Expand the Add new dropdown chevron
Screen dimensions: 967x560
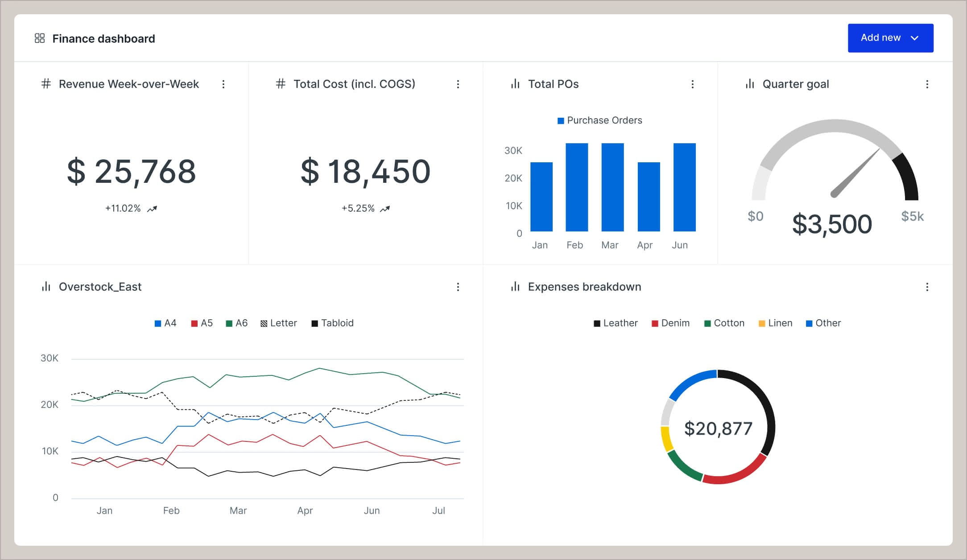point(914,38)
